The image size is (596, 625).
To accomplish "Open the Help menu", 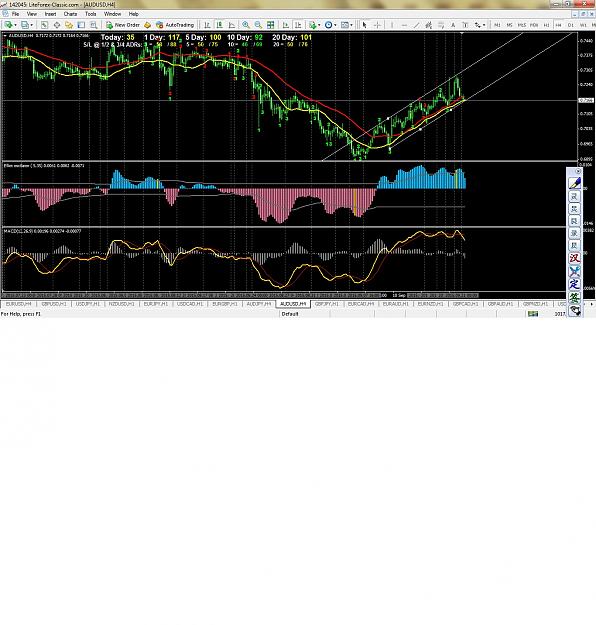I will pos(134,14).
